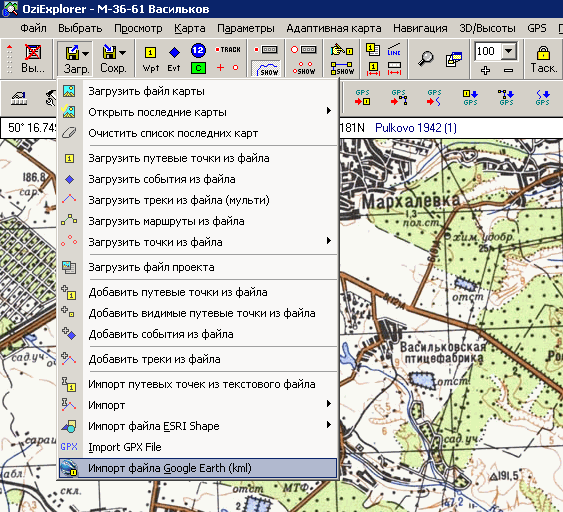Open the Просмотр menu

[x=138, y=28]
